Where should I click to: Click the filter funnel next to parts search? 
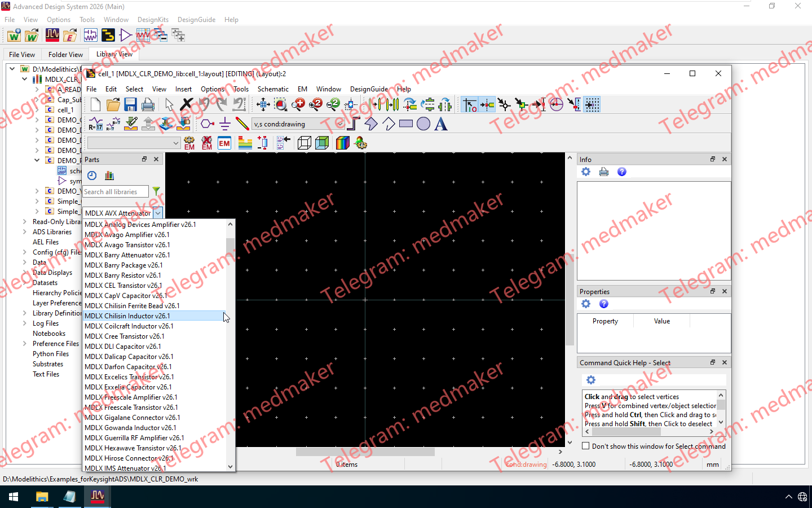(156, 191)
